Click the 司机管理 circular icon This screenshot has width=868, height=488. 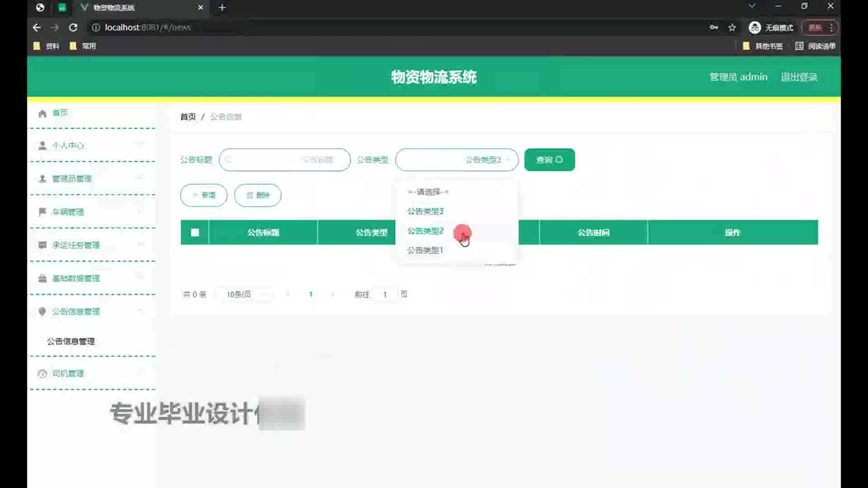tap(42, 374)
